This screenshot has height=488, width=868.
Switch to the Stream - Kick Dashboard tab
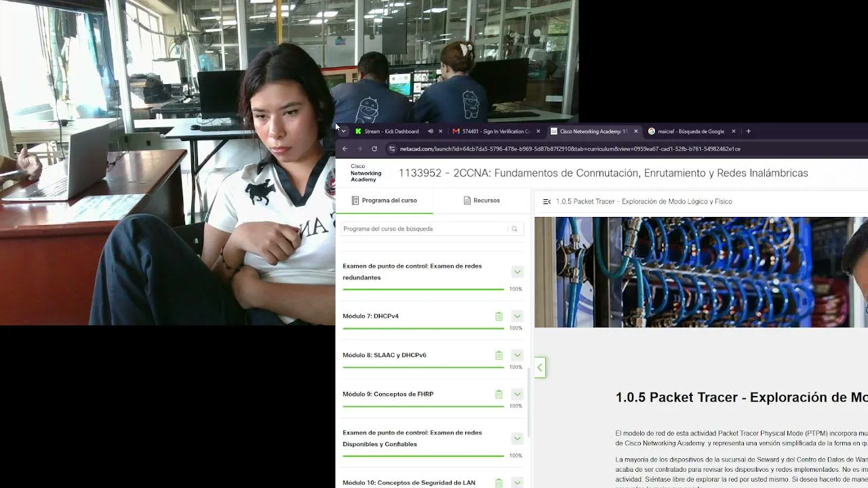click(x=391, y=131)
